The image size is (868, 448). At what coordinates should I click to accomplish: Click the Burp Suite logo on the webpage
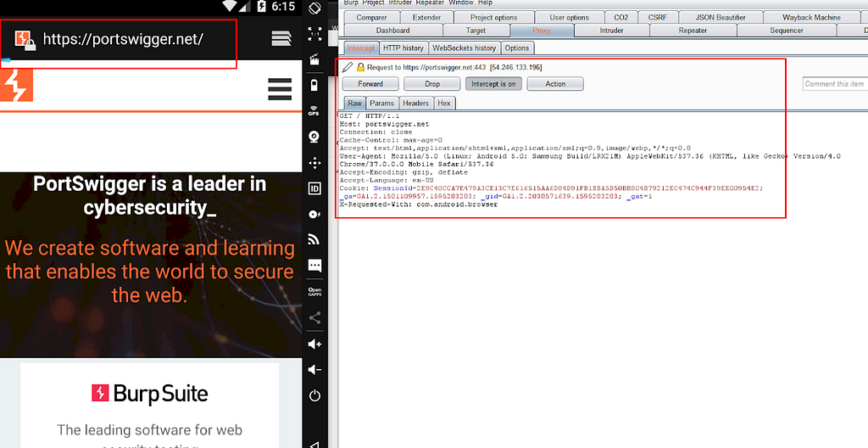click(x=149, y=394)
